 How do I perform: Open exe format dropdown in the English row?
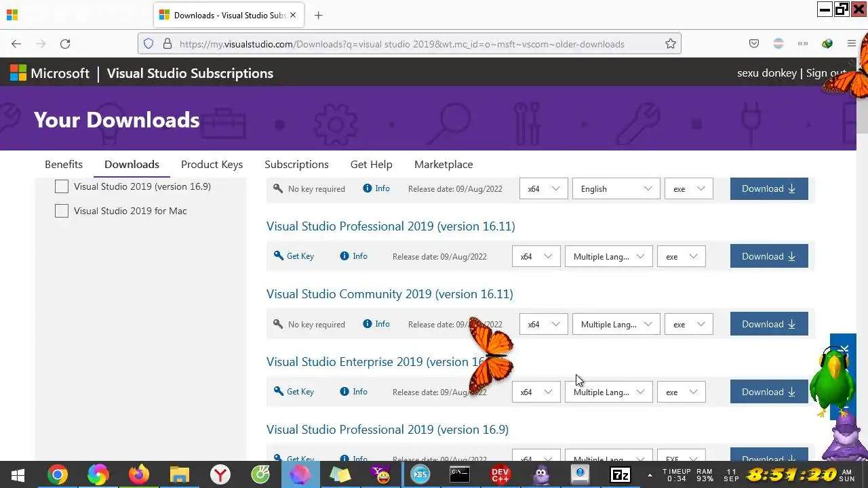click(689, 189)
